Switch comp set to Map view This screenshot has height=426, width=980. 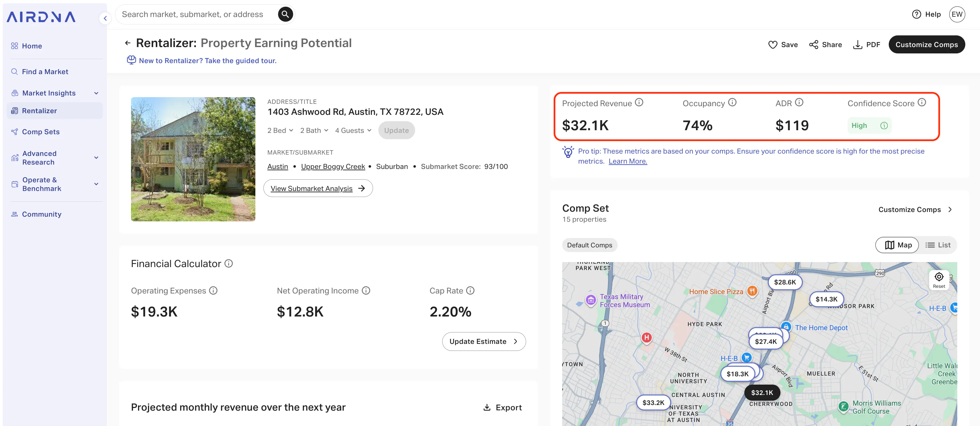pyautogui.click(x=897, y=245)
